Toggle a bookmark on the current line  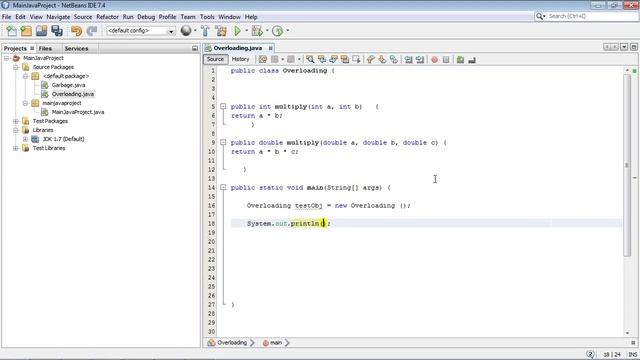[x=394, y=60]
